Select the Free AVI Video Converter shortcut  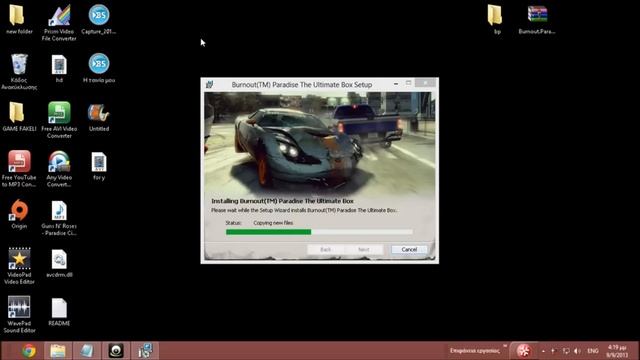pos(59,120)
